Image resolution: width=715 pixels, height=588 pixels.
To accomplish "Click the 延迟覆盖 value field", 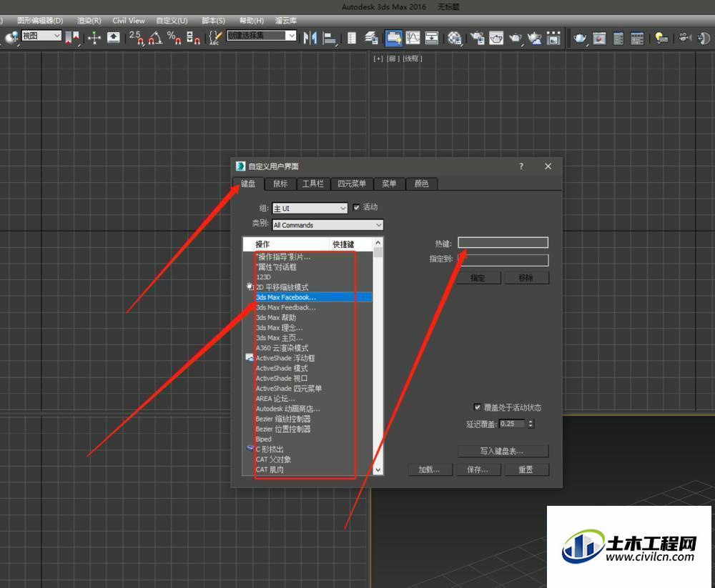I will pos(512,424).
